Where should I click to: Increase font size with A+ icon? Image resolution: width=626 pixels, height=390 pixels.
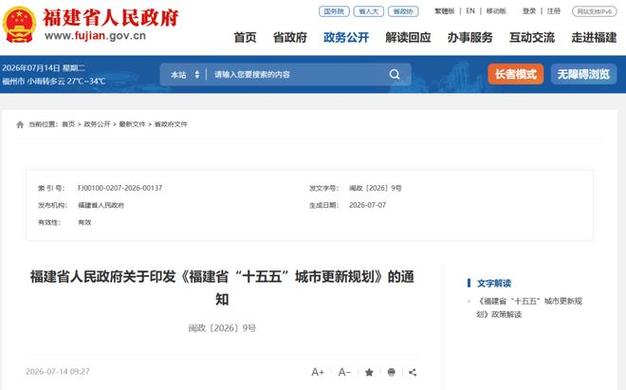318,372
